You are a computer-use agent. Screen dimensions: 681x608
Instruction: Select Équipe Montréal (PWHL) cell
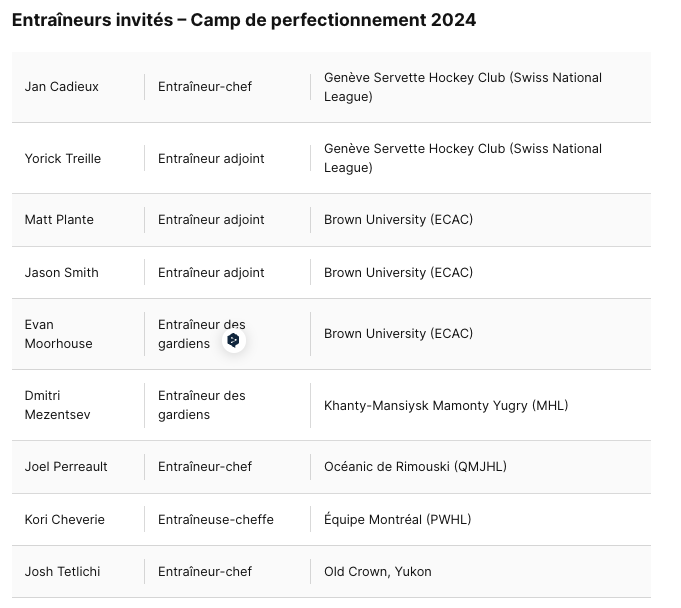(x=398, y=519)
